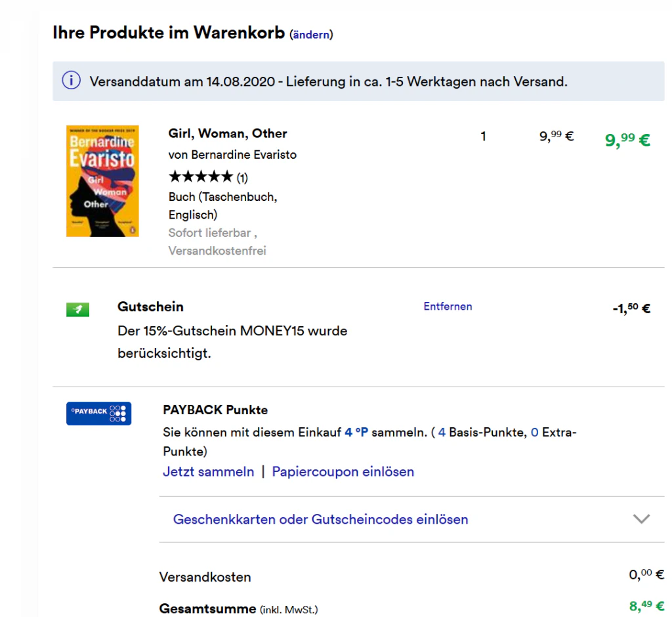Click the Gesamtsumme total 8,49 € amount
This screenshot has width=672, height=617.
pos(646,605)
